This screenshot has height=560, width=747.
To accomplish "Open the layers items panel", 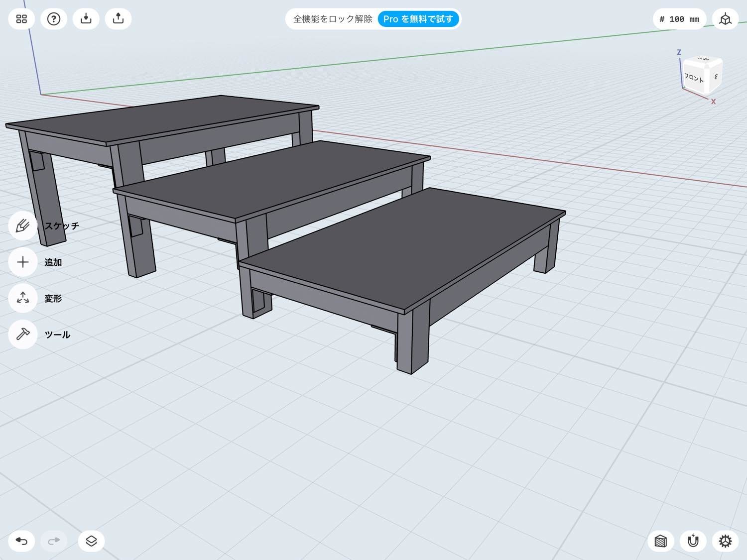I will pyautogui.click(x=91, y=541).
